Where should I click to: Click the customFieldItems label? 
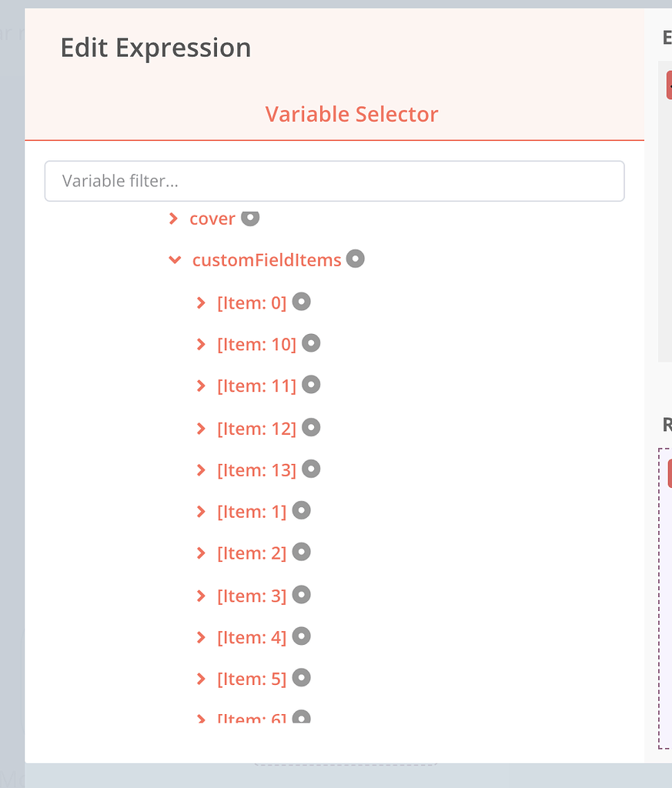[266, 260]
